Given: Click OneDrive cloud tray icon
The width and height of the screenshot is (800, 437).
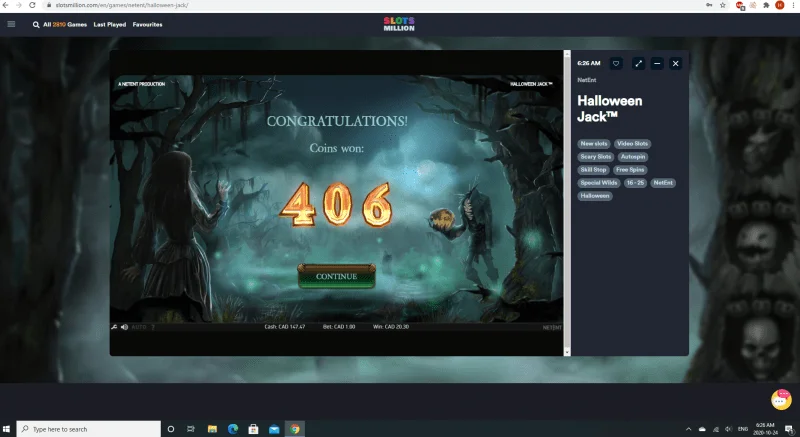Looking at the screenshot, I should coord(702,429).
